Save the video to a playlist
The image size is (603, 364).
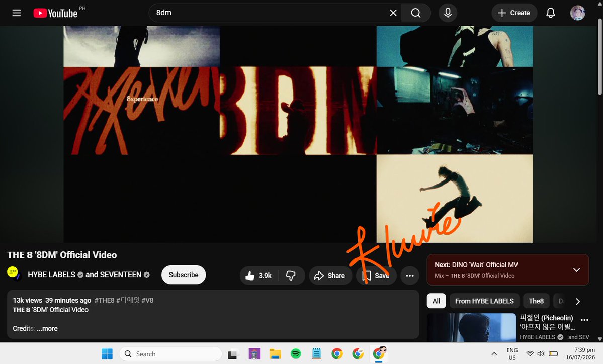tap(376, 276)
